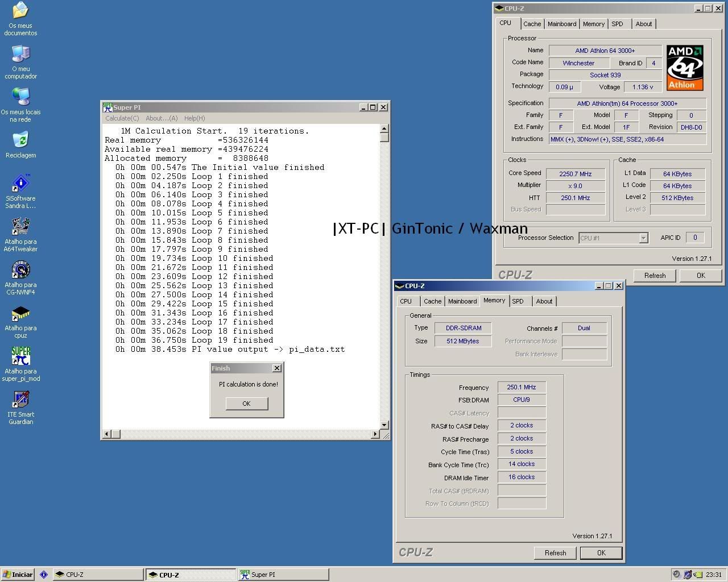
Task: Click the Voltage 1.136 v field
Action: [x=643, y=87]
